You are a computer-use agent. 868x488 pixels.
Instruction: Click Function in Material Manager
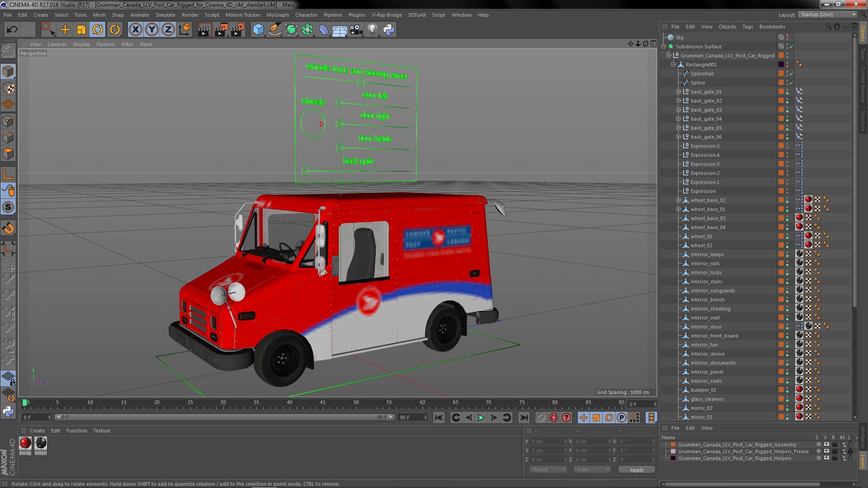77,431
